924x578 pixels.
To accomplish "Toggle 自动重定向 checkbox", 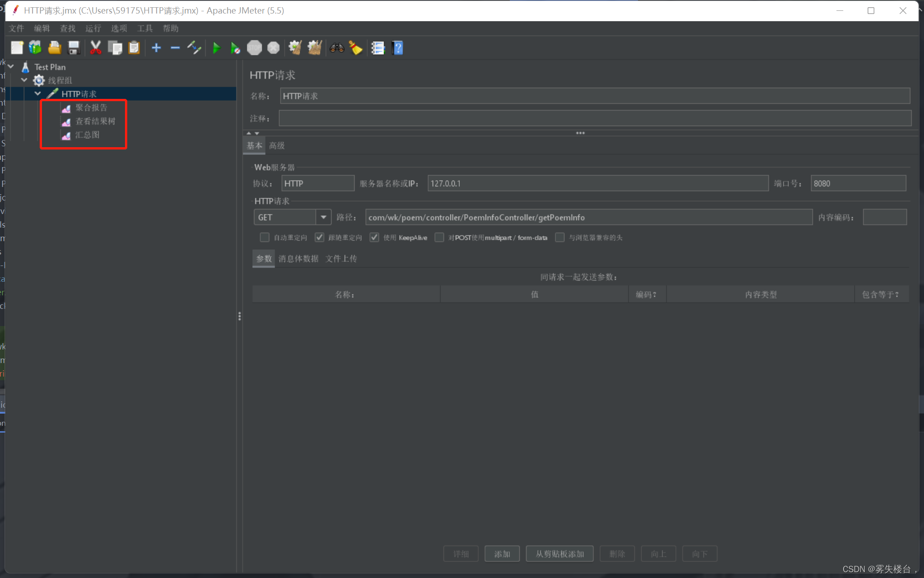I will tap(265, 238).
